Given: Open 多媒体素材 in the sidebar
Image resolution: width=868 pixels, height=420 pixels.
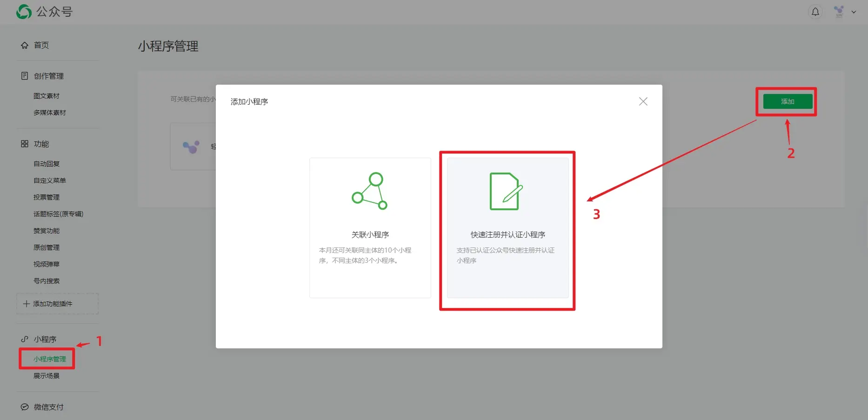Looking at the screenshot, I should point(50,113).
